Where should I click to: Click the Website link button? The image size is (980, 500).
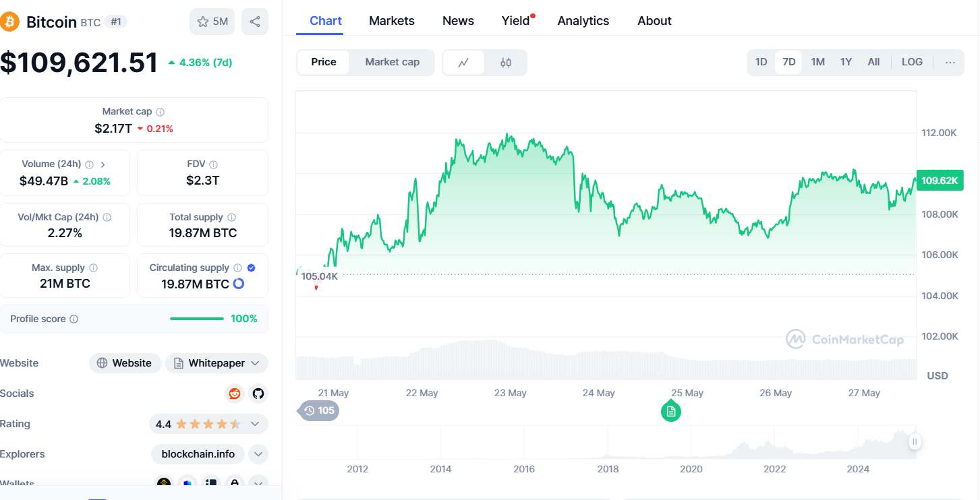[125, 363]
